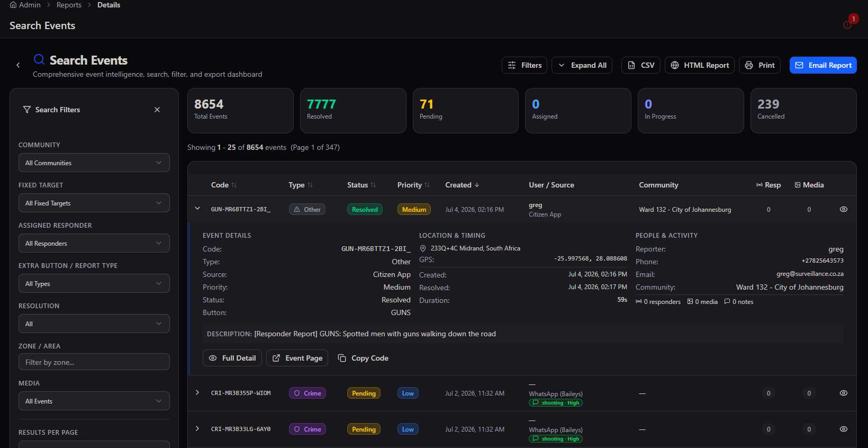Click the 0 notes indicator
868x448 pixels.
click(739, 302)
